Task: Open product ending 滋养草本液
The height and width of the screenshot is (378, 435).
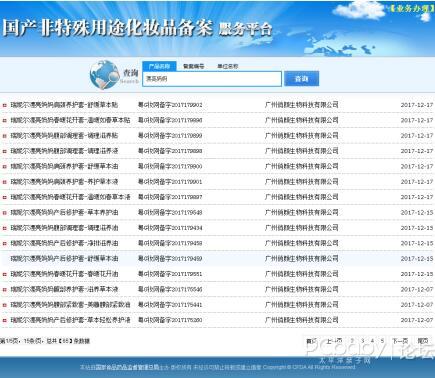Action: (64, 289)
